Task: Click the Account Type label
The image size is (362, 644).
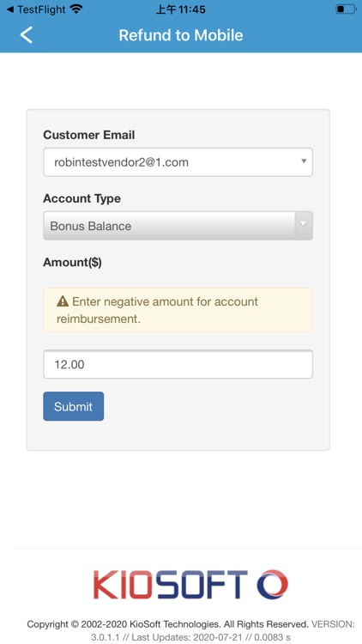Action: (82, 199)
